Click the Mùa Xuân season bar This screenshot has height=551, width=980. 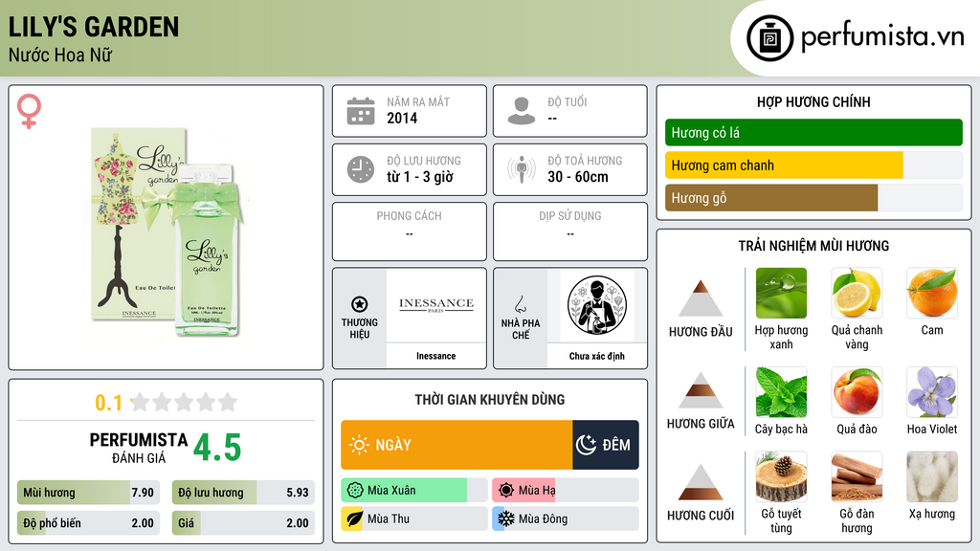414,491
